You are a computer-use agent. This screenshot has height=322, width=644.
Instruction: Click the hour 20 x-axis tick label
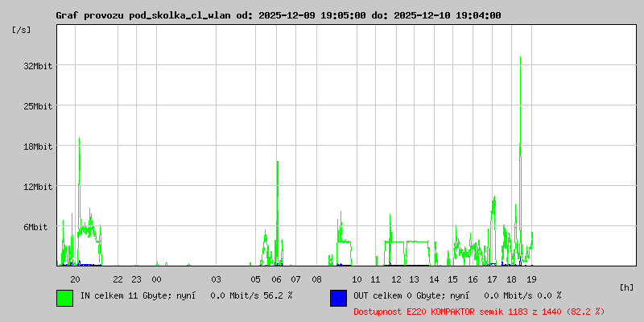(75, 279)
